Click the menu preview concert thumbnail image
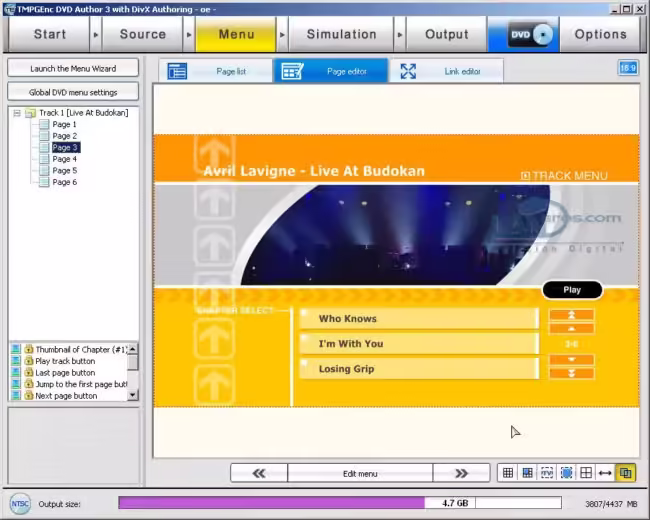Image resolution: width=650 pixels, height=520 pixels. point(396,235)
